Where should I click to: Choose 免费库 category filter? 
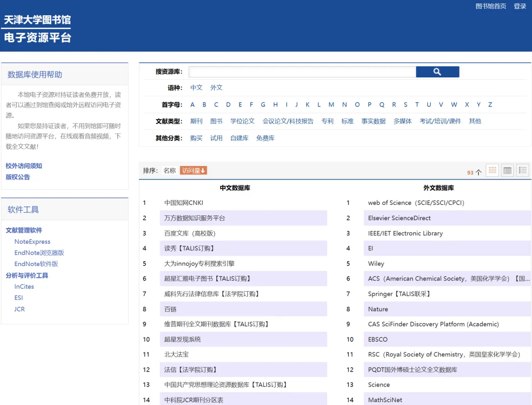point(265,138)
